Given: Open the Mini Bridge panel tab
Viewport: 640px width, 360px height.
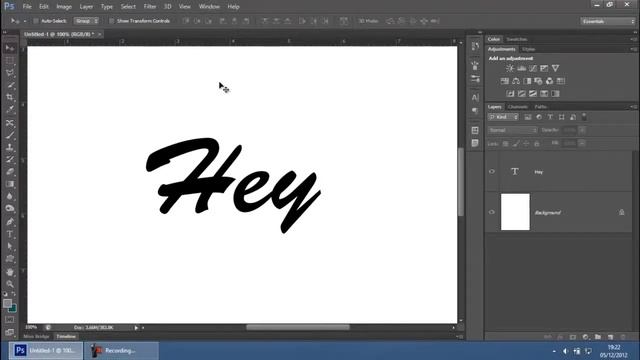Looking at the screenshot, I should coord(36,337).
